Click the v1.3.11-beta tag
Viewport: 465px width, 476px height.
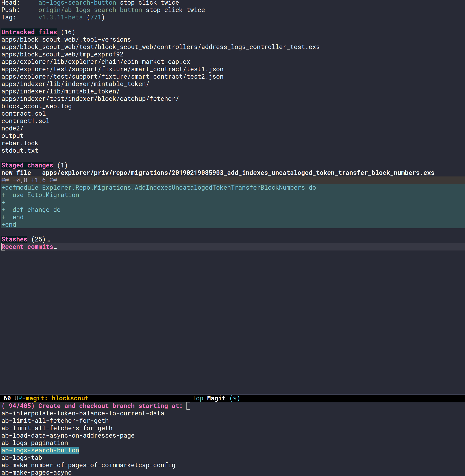61,17
